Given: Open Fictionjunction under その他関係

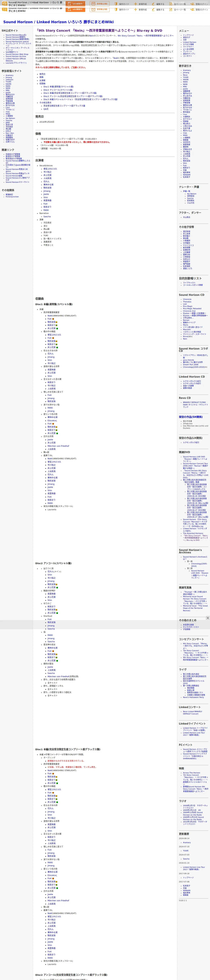Looking at the screenshot, I should [x=12, y=197].
